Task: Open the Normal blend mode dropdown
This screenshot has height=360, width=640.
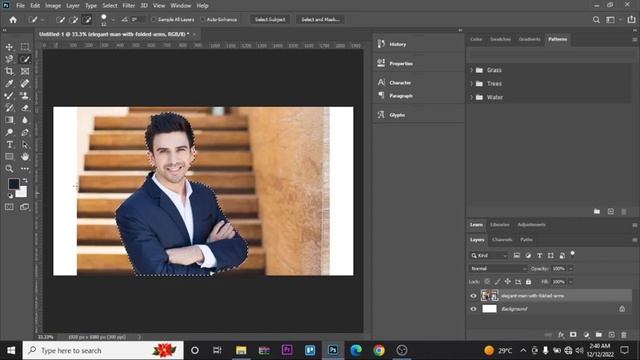Action: [498, 269]
